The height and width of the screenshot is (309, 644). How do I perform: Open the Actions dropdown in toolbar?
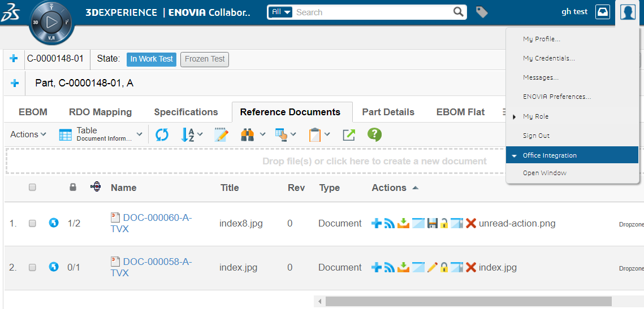28,134
